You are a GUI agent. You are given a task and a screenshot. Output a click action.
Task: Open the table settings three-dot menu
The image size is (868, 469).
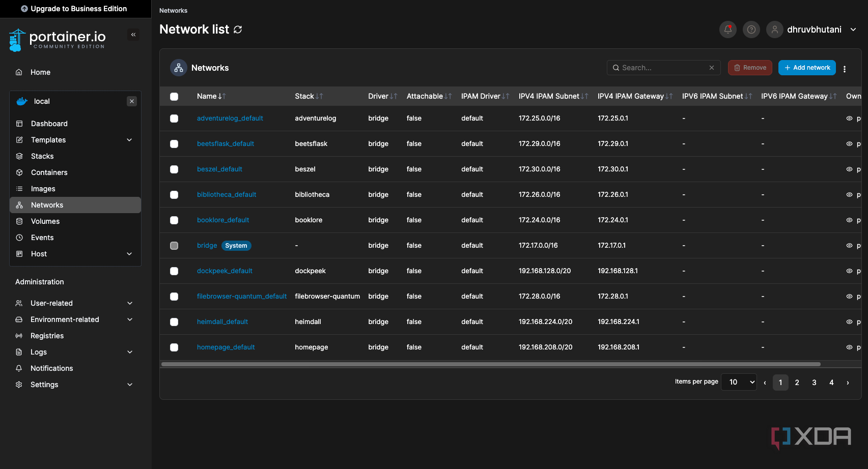(845, 69)
